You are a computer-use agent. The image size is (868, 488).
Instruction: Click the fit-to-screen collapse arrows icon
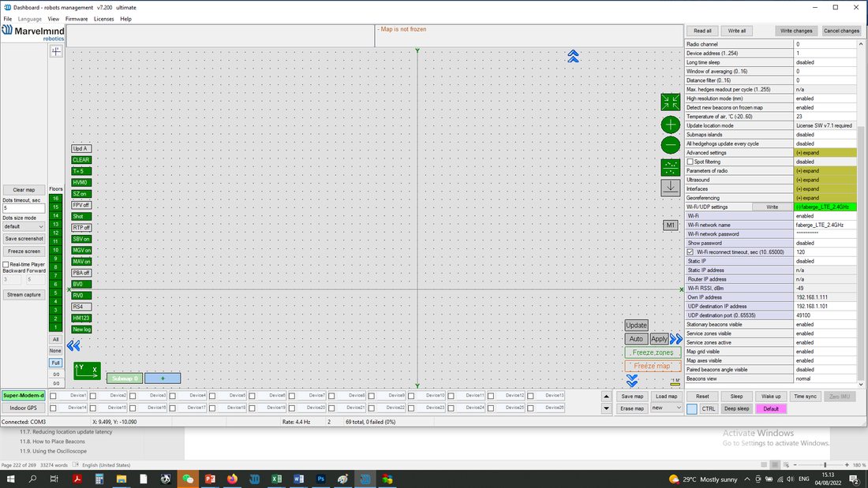tap(671, 102)
